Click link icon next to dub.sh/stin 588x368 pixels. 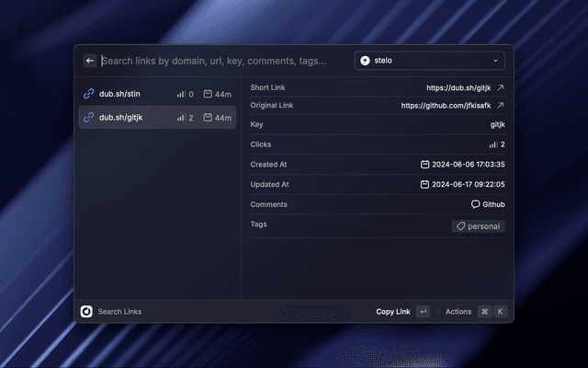pyautogui.click(x=89, y=94)
